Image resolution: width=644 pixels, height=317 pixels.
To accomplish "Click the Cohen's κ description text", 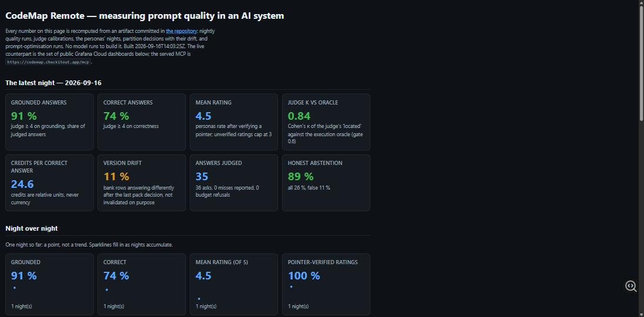I will tap(325, 134).
